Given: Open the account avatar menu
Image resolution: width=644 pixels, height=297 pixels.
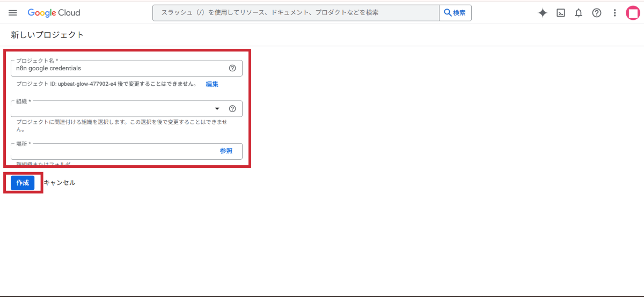Looking at the screenshot, I should click(633, 13).
